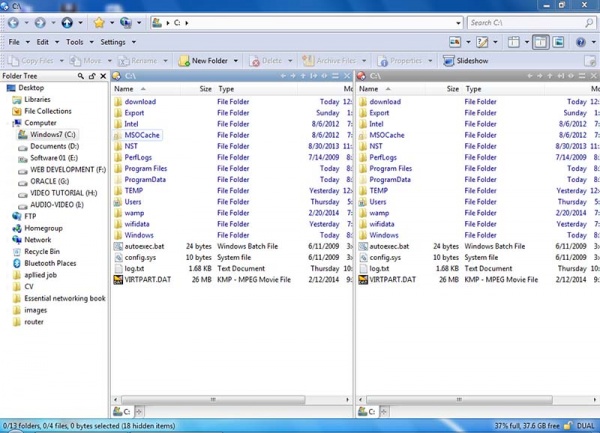
Task: Select wamp folder in left pane
Action: coord(134,213)
